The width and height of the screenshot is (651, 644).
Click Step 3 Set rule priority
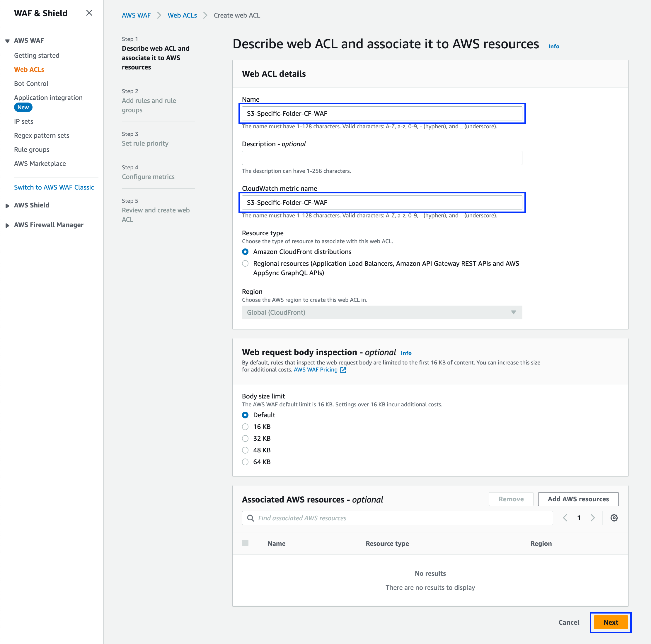point(145,143)
